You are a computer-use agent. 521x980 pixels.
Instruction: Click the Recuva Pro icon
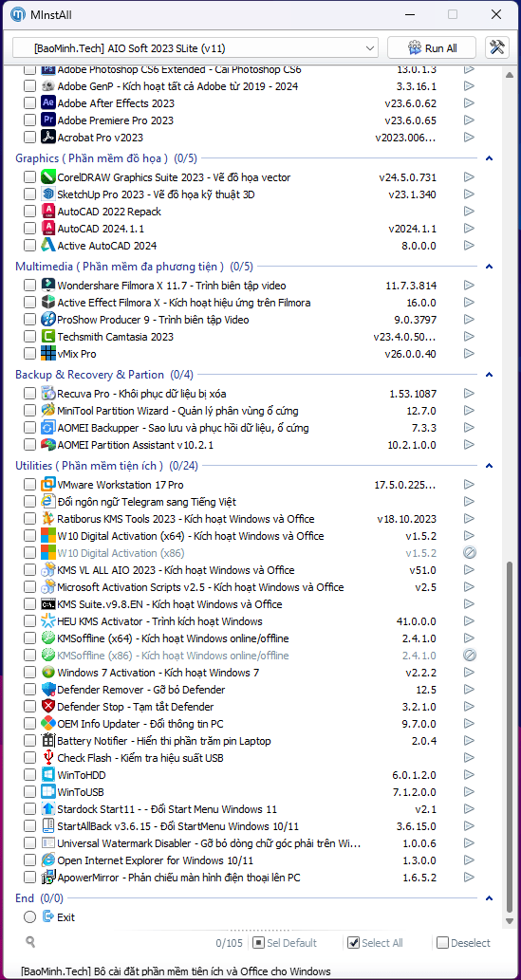tap(48, 393)
